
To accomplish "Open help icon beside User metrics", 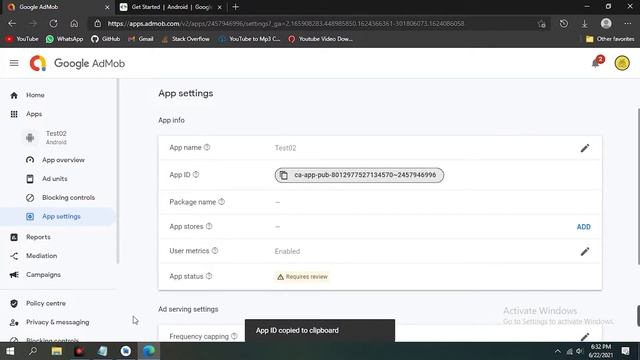I will point(215,251).
